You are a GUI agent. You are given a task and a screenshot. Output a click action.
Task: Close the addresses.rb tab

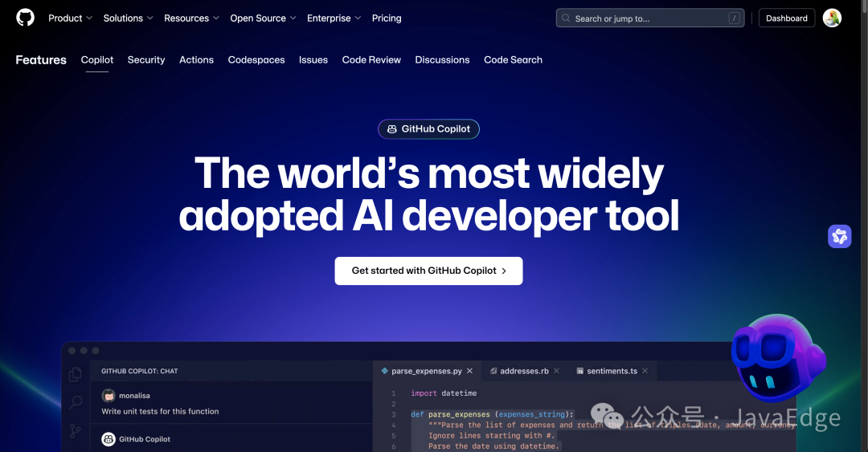556,371
